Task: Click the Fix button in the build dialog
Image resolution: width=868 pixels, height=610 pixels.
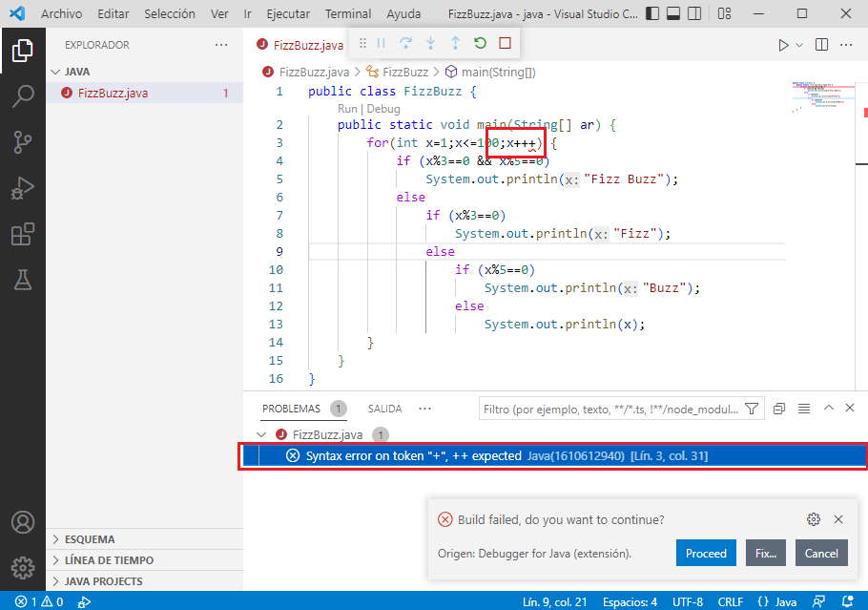Action: 768,553
